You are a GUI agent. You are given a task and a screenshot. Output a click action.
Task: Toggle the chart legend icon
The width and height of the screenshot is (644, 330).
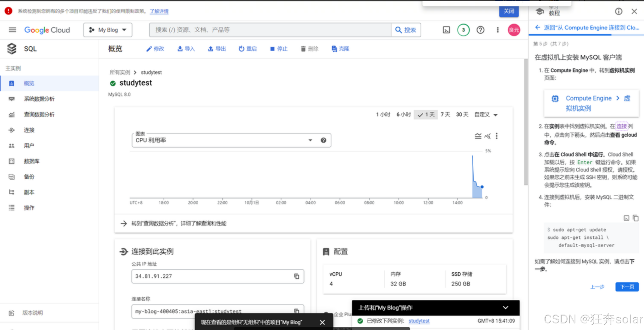(478, 136)
